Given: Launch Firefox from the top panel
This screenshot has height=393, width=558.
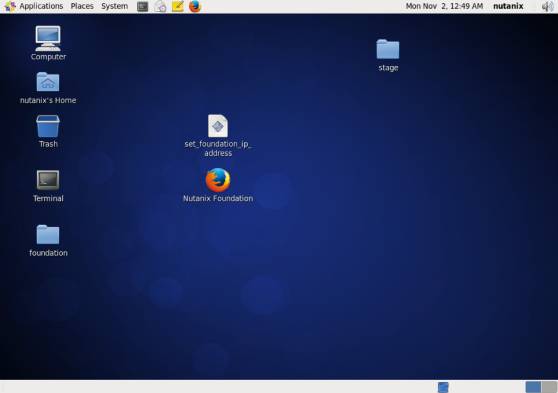Looking at the screenshot, I should click(195, 6).
